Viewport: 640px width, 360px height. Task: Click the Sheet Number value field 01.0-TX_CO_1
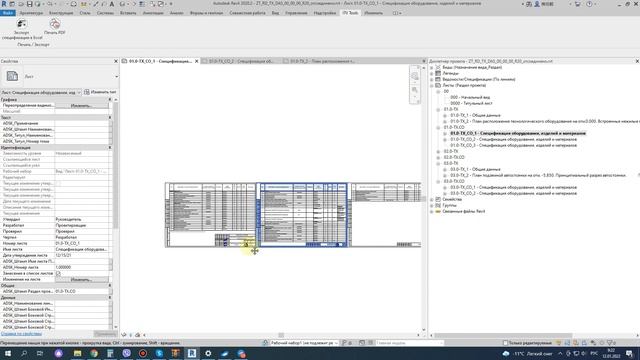pos(82,243)
